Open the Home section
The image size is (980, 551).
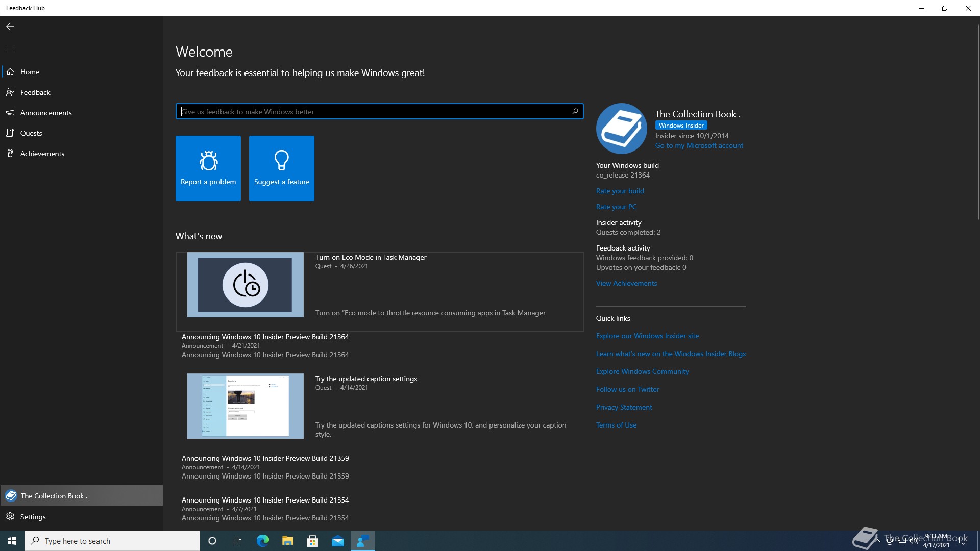[x=82, y=72]
